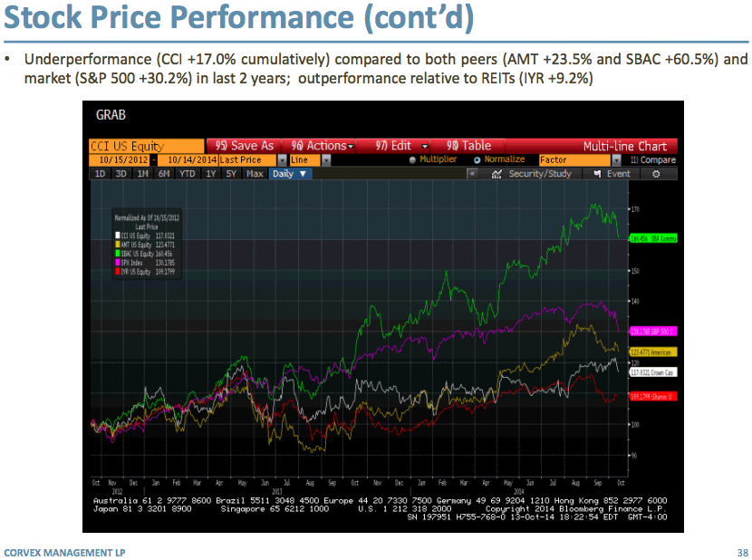The height and width of the screenshot is (560, 752).
Task: Open the Daily frequency dropdown
Action: pos(291,174)
